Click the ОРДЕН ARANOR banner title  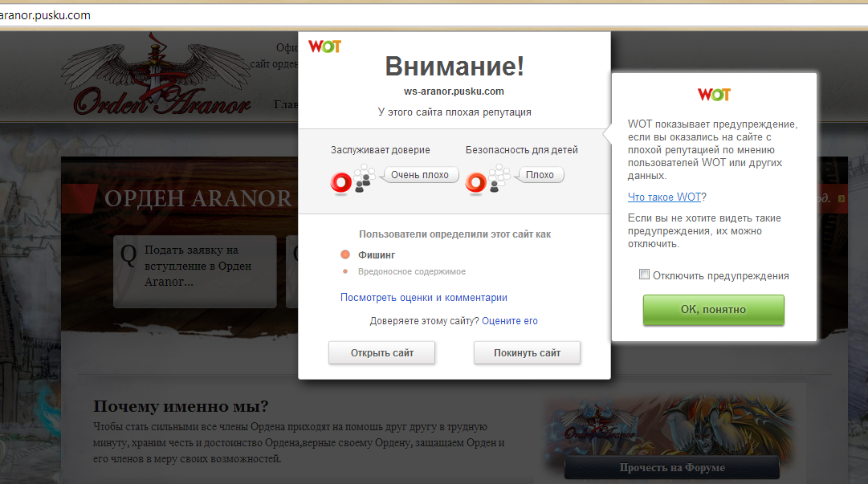click(x=198, y=198)
